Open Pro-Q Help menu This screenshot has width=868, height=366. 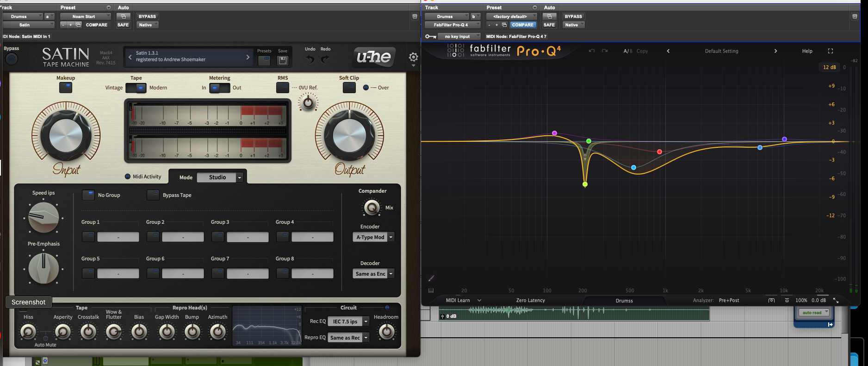[x=807, y=51]
